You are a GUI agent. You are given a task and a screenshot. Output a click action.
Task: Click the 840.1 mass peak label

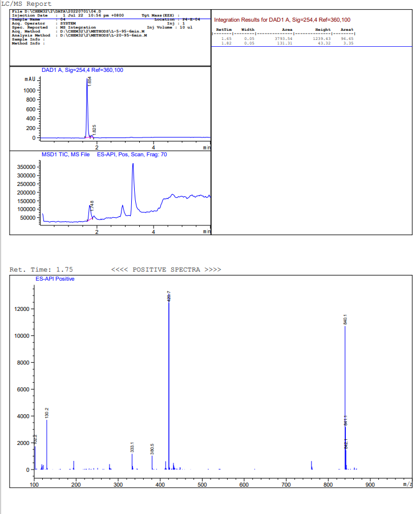tap(345, 319)
